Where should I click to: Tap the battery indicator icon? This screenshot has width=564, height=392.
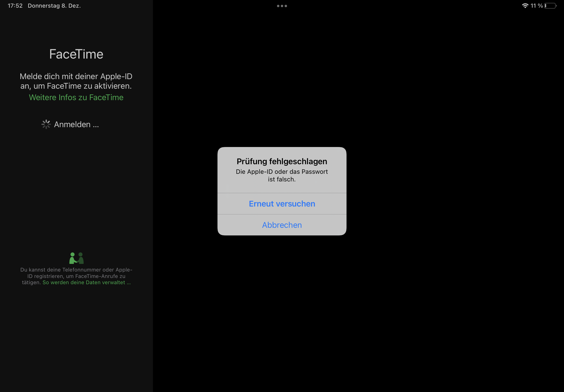(x=550, y=6)
